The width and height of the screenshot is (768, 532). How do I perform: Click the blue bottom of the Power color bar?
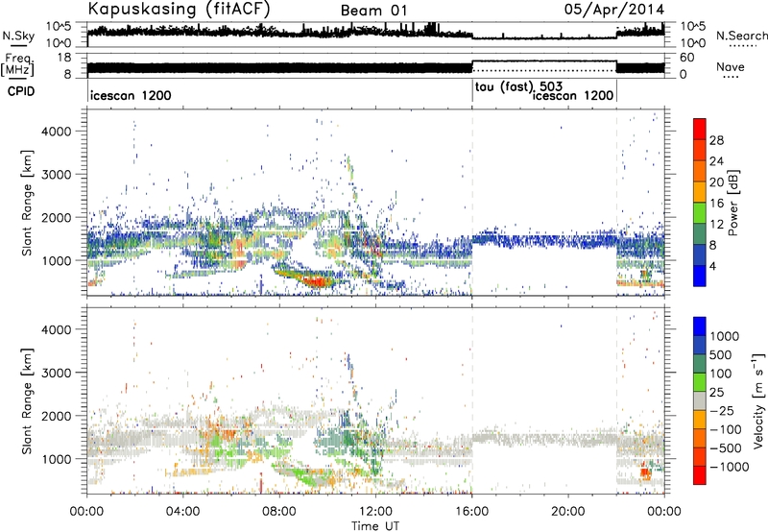click(700, 276)
